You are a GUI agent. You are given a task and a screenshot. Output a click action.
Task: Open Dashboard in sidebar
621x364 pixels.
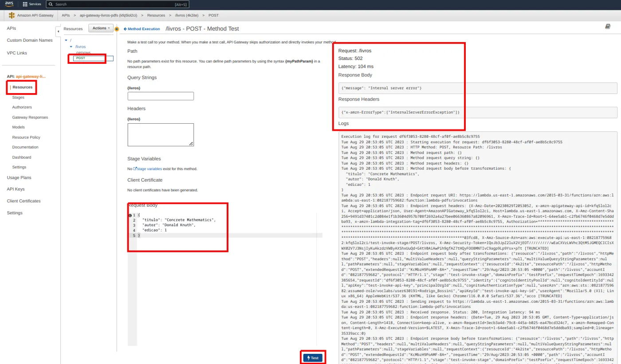click(22, 157)
